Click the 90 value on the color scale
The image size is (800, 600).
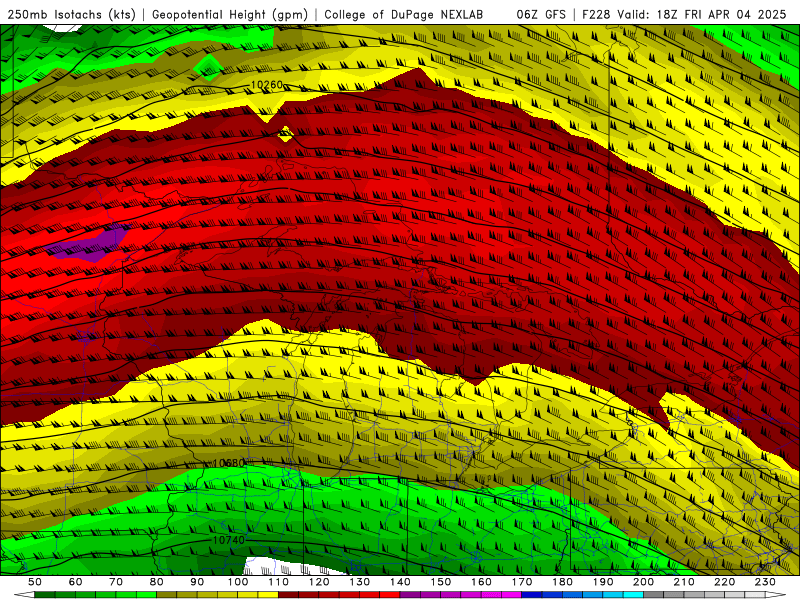pos(197,582)
